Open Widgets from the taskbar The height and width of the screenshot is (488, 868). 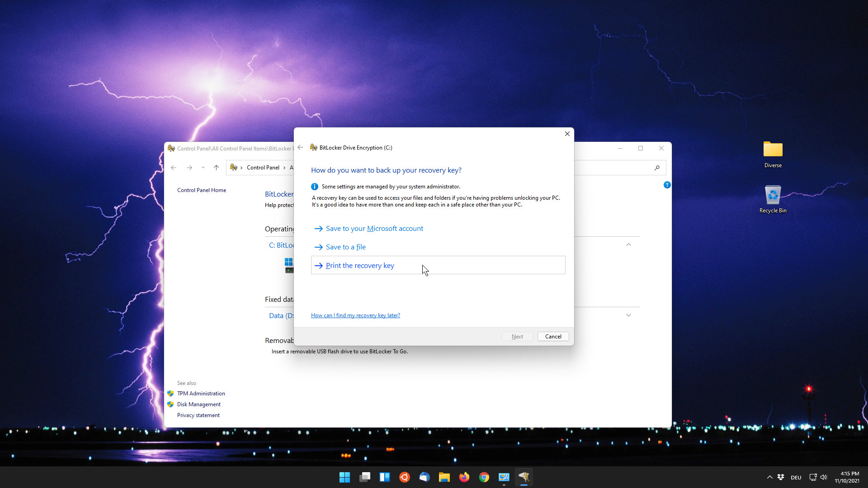pyautogui.click(x=385, y=477)
